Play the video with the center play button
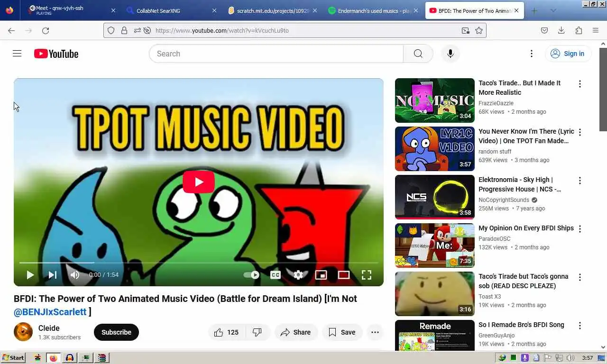Image resolution: width=607 pixels, height=364 pixels. click(x=198, y=182)
